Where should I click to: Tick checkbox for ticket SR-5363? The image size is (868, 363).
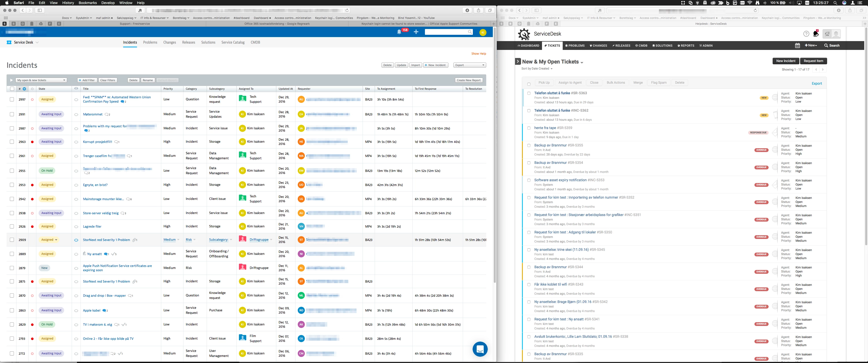tap(529, 93)
